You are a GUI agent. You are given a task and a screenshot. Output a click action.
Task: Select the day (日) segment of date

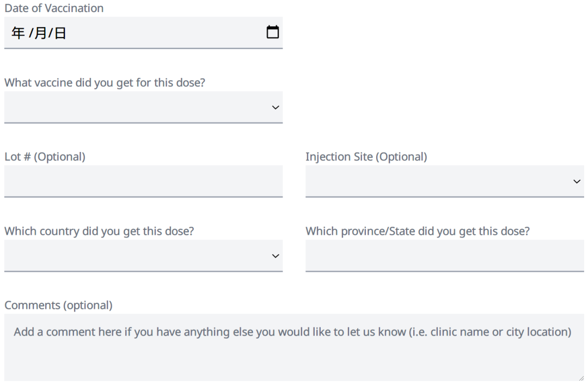click(60, 34)
